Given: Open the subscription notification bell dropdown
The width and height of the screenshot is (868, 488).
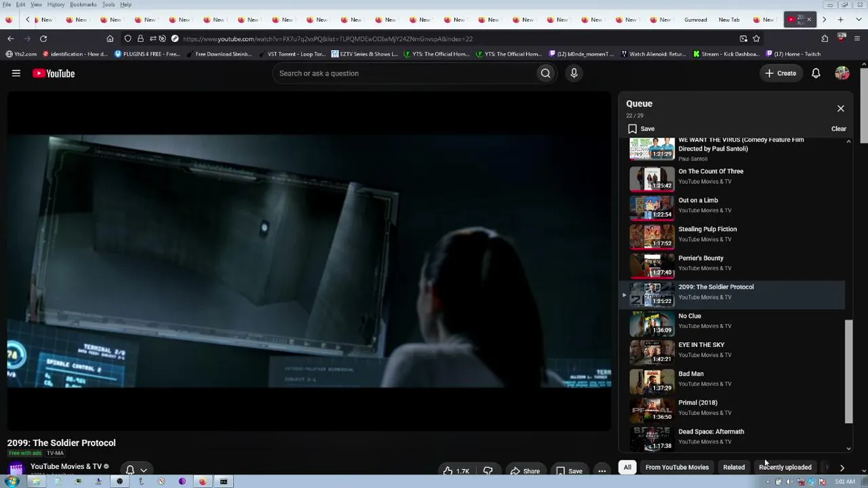Looking at the screenshot, I should 136,470.
